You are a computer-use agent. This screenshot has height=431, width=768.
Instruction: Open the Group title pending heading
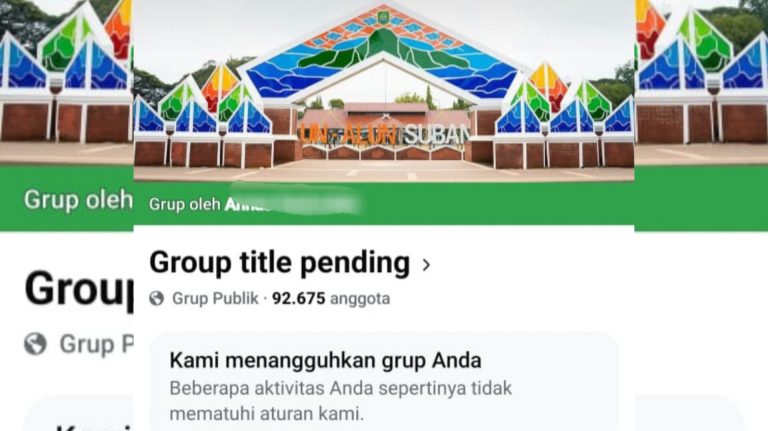(279, 263)
